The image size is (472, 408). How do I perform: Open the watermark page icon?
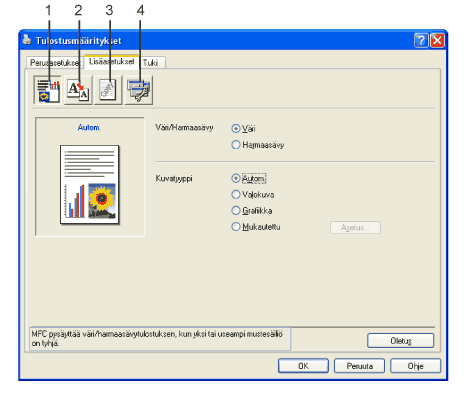coord(108,90)
